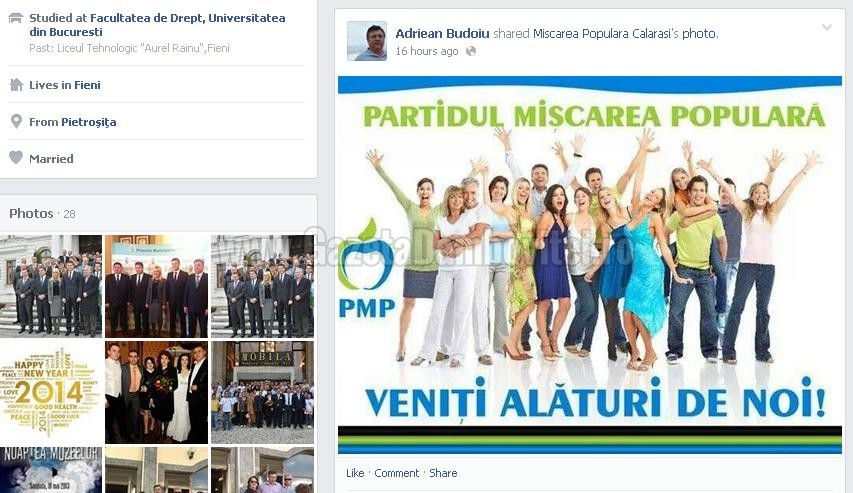The image size is (853, 493).
Task: Open the Fieni hometown link
Action: coord(88,85)
